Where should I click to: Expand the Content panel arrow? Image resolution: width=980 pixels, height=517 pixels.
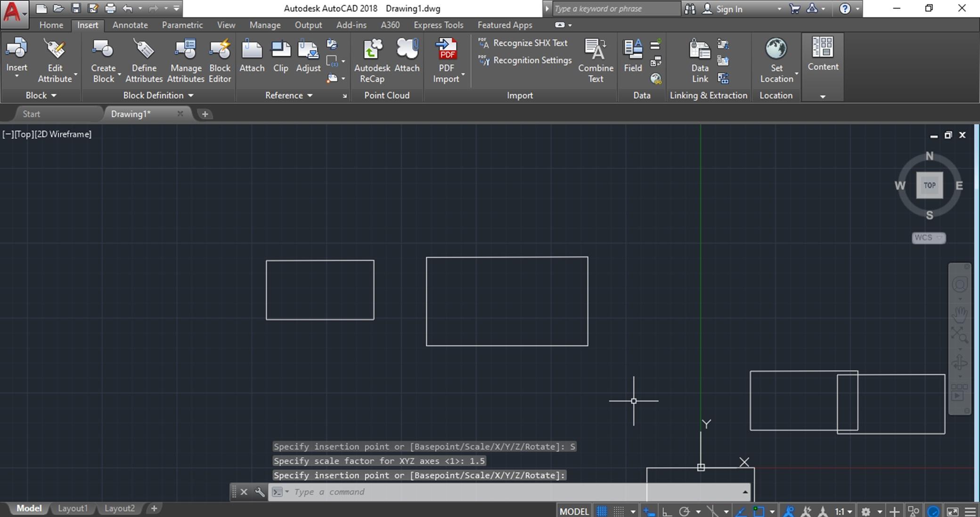823,97
